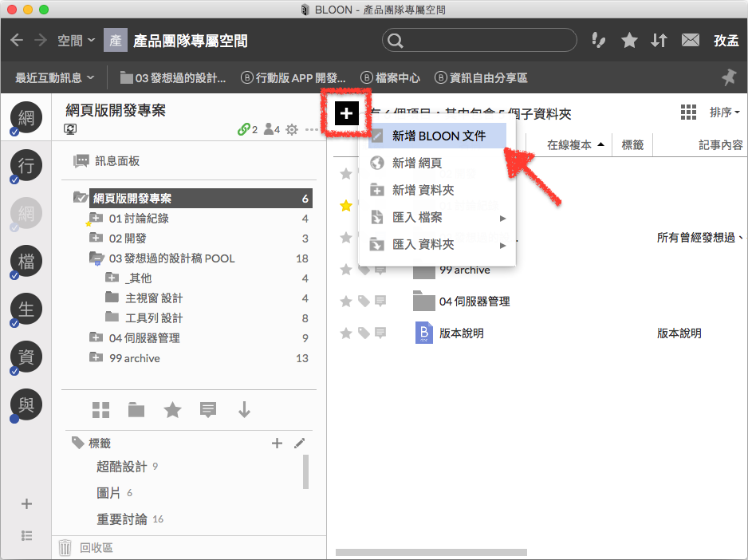
Task: Open the 訊息面板 panel
Action: click(106, 161)
